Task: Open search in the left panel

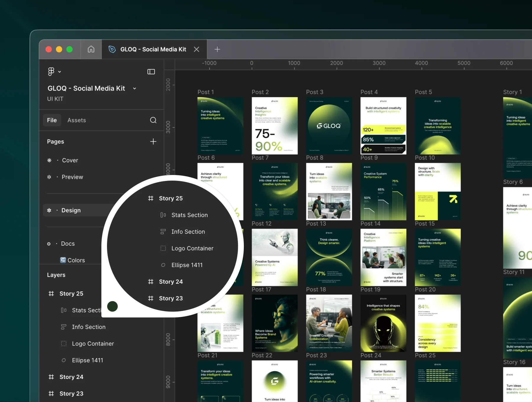Action: (x=153, y=120)
